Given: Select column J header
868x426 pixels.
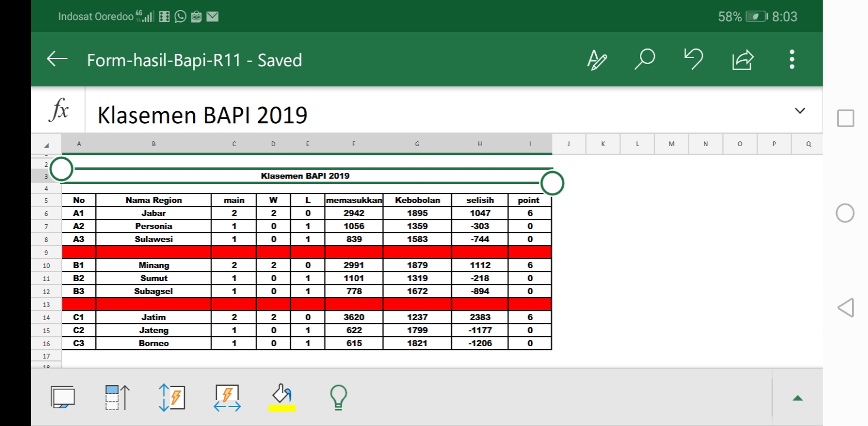Looking at the screenshot, I should [568, 144].
